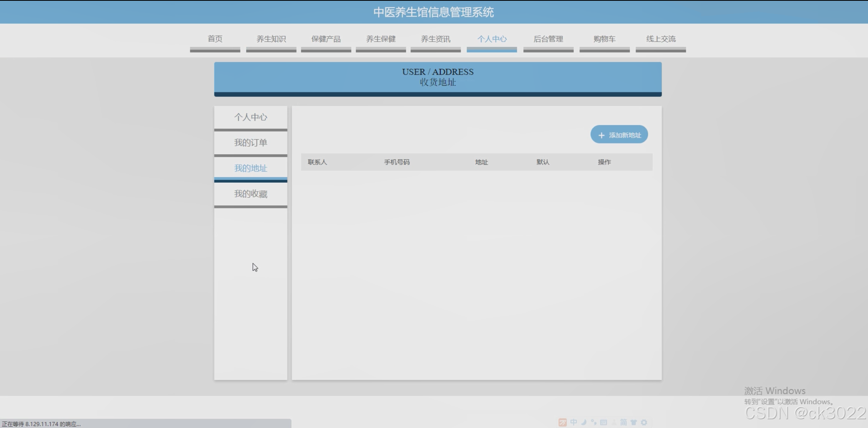Click the plus icon to add address

[601, 135]
